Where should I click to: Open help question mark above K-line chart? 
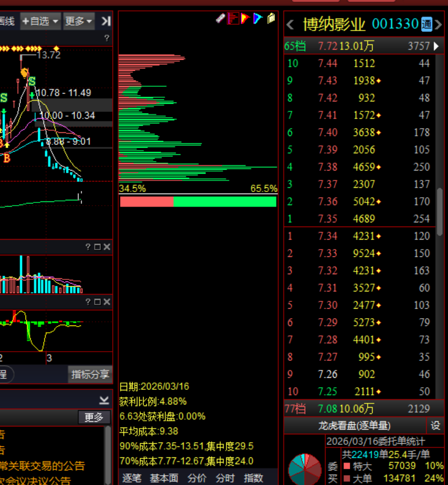tap(107, 38)
